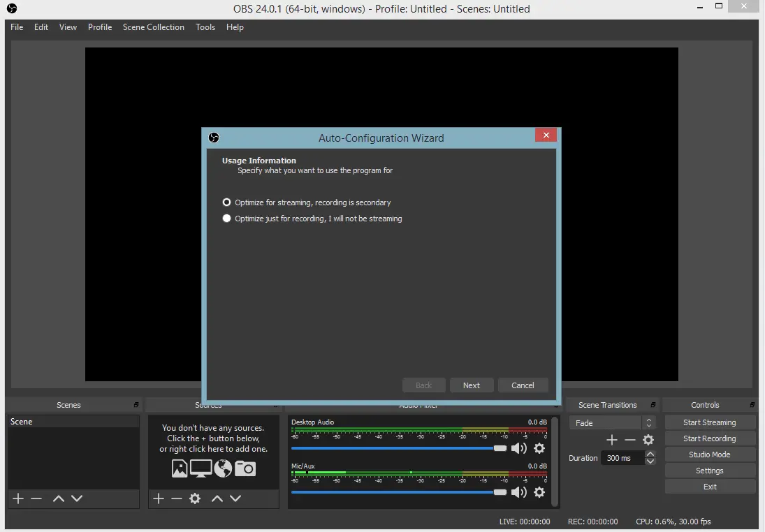Move the scene down in Scenes panel

77,498
